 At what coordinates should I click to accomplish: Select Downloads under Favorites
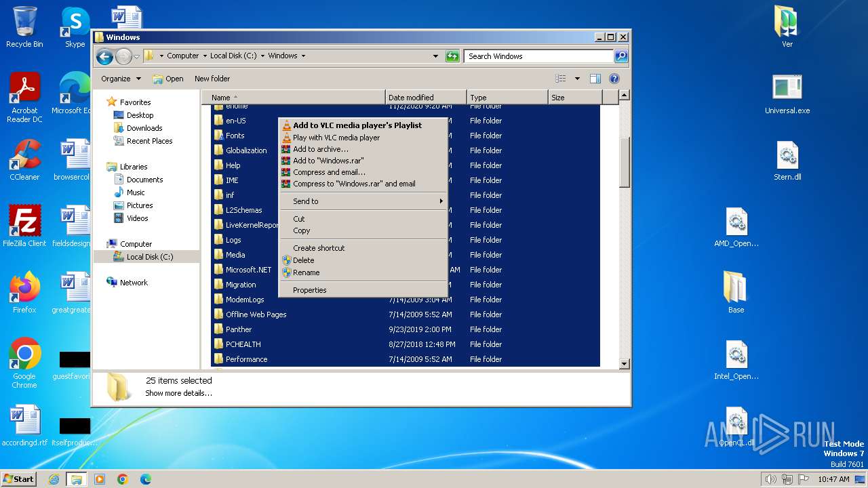[144, 128]
